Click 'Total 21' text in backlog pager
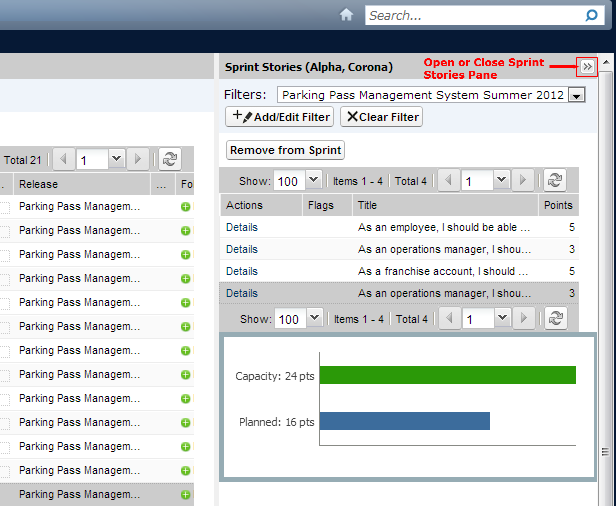Viewport: 616px width, 506px height. point(22,160)
